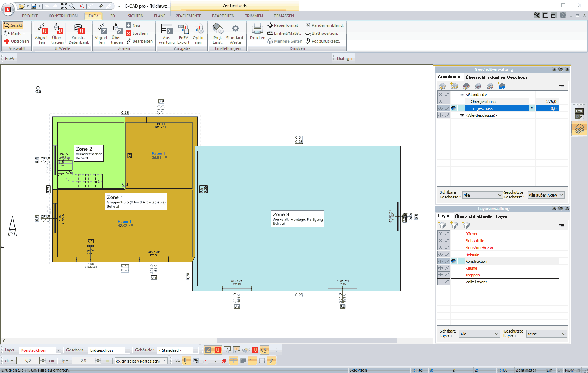This screenshot has width=588, height=373.
Task: Click the zoom magnifier icon
Action: [72, 6]
